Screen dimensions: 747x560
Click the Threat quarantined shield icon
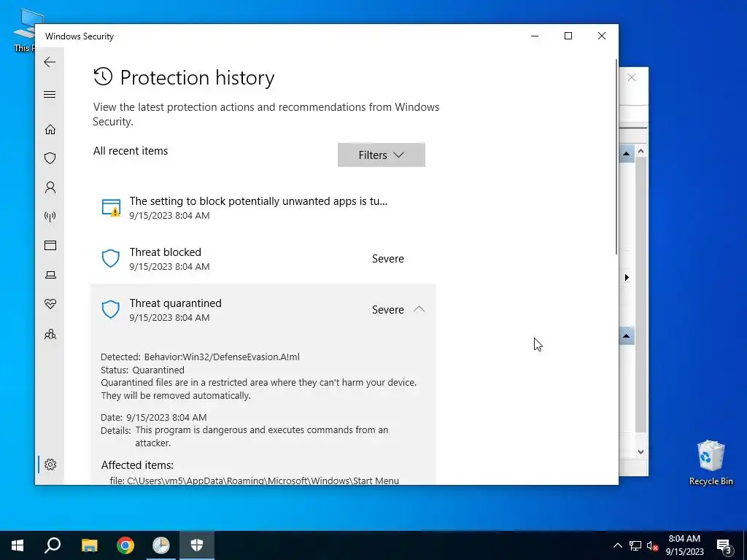[x=111, y=309]
